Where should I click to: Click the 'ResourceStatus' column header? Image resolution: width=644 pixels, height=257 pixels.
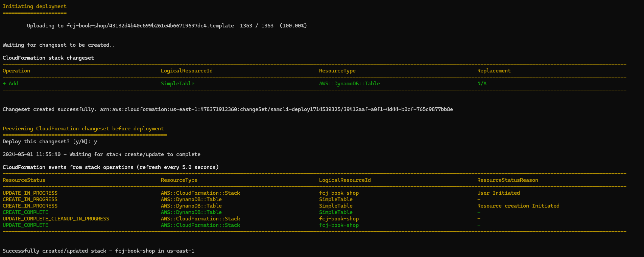[24, 180]
